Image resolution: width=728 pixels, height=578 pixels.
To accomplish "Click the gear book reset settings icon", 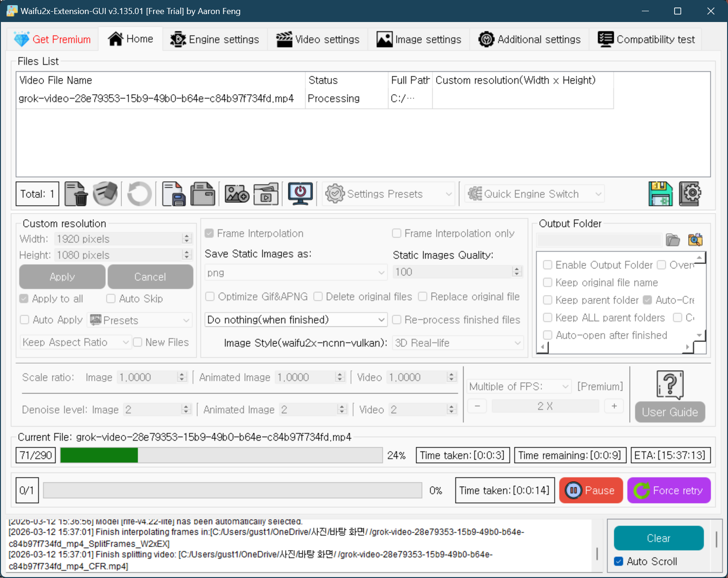I will pyautogui.click(x=690, y=194).
